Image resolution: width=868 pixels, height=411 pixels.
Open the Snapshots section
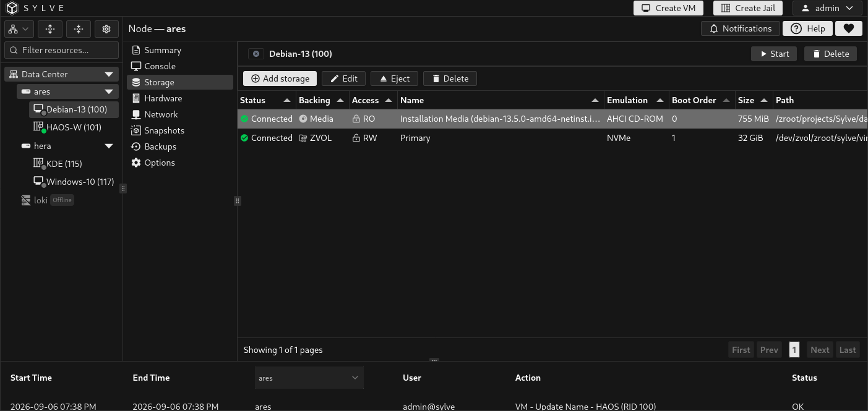pos(180,130)
